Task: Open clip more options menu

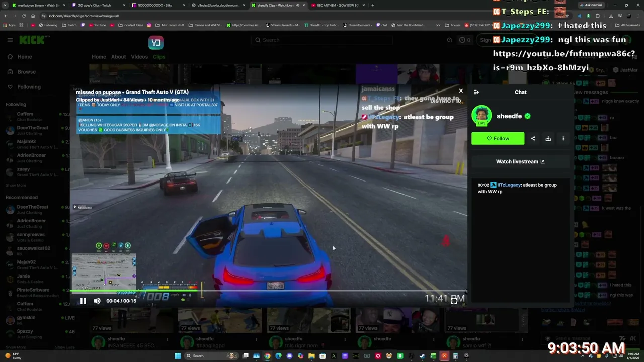Action: click(563, 138)
